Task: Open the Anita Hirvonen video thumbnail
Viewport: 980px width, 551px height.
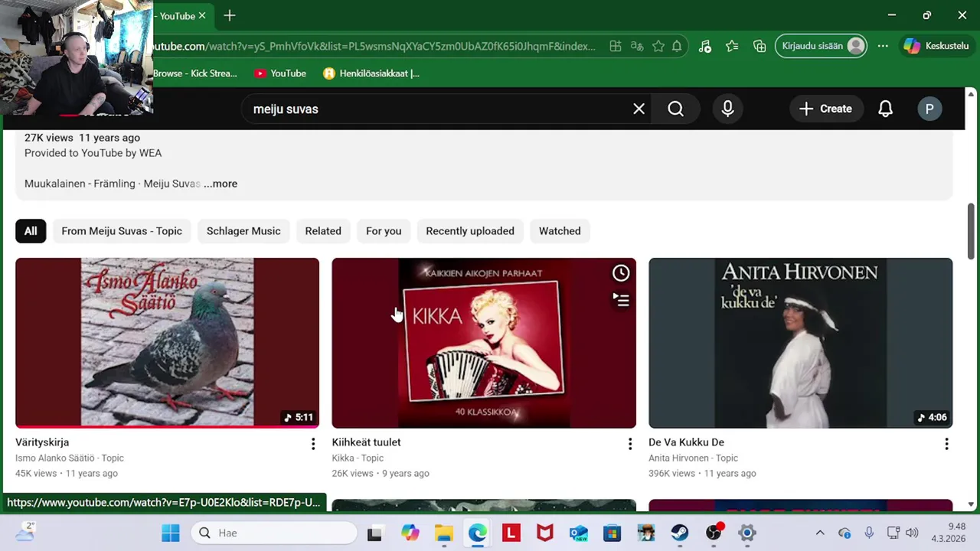Action: pos(801,343)
